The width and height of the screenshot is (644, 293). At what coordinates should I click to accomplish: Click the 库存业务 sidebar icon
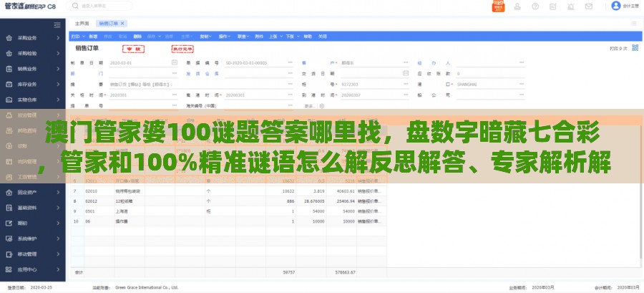[9, 85]
